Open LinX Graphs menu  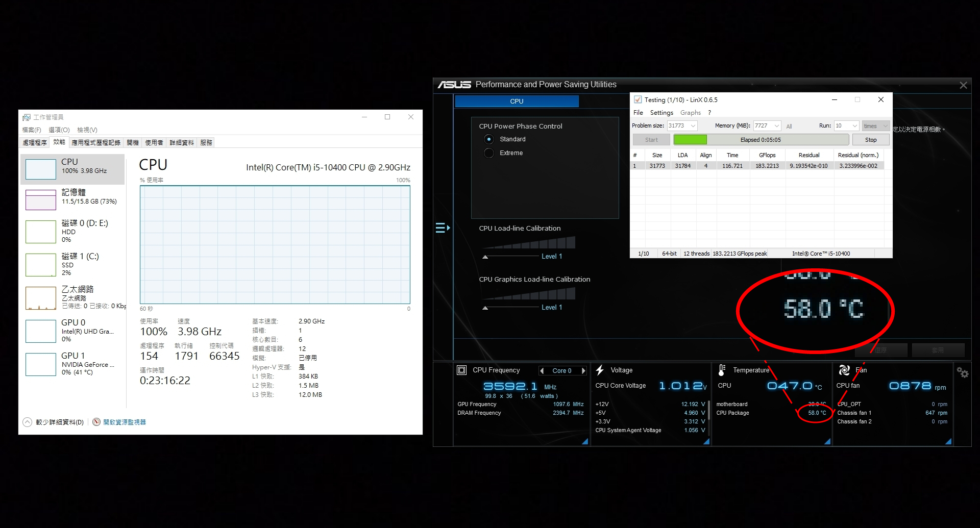coord(691,113)
